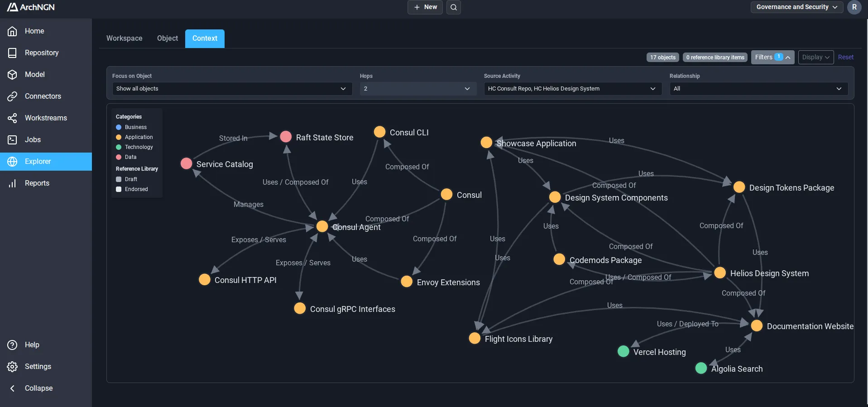Navigate to Connectors
Image resolution: width=868 pixels, height=407 pixels.
tap(46, 96)
